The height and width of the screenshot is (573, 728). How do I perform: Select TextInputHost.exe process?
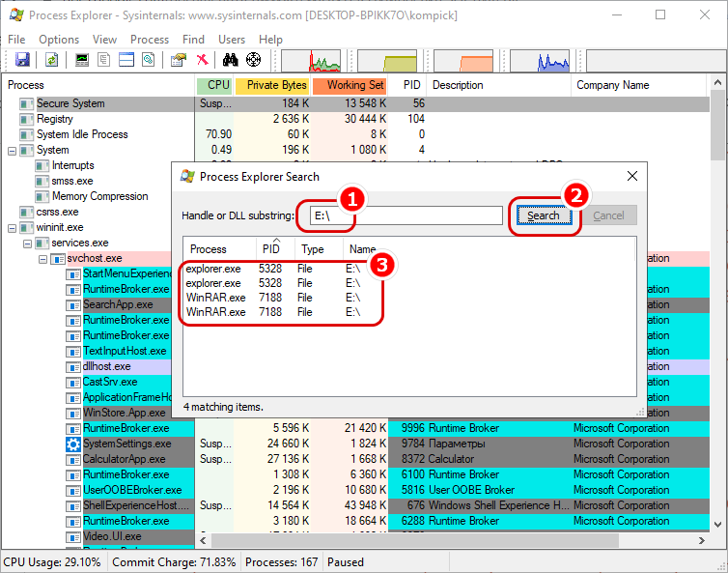tap(125, 351)
